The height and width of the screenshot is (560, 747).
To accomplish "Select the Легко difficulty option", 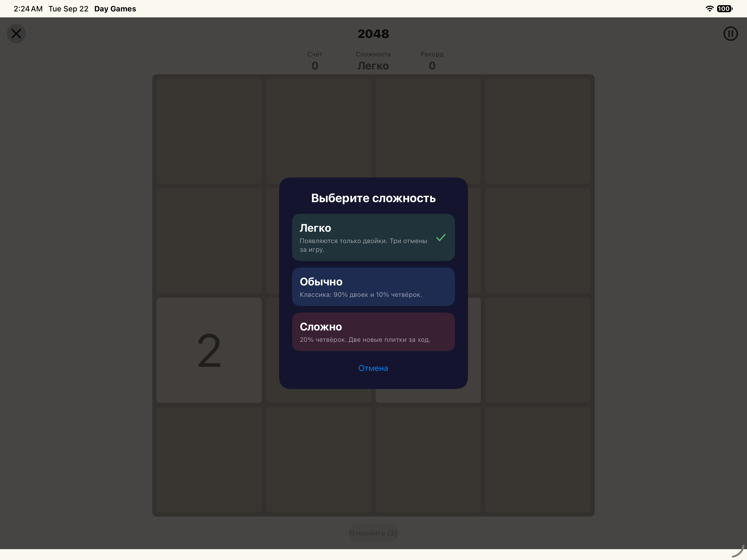I will click(373, 237).
